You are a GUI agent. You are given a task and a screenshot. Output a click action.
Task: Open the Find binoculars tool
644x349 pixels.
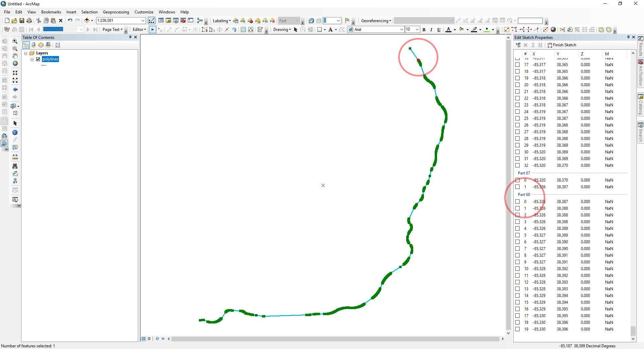pyautogui.click(x=15, y=166)
